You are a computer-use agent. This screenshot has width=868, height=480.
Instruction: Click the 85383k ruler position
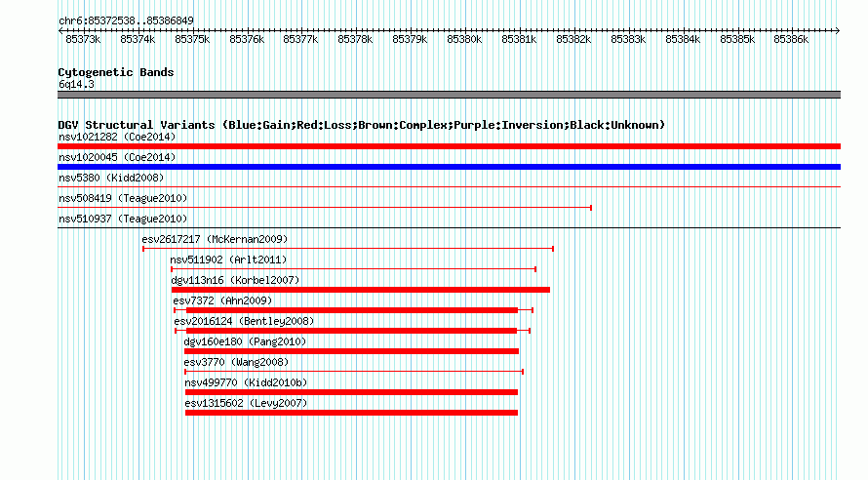pos(628,40)
